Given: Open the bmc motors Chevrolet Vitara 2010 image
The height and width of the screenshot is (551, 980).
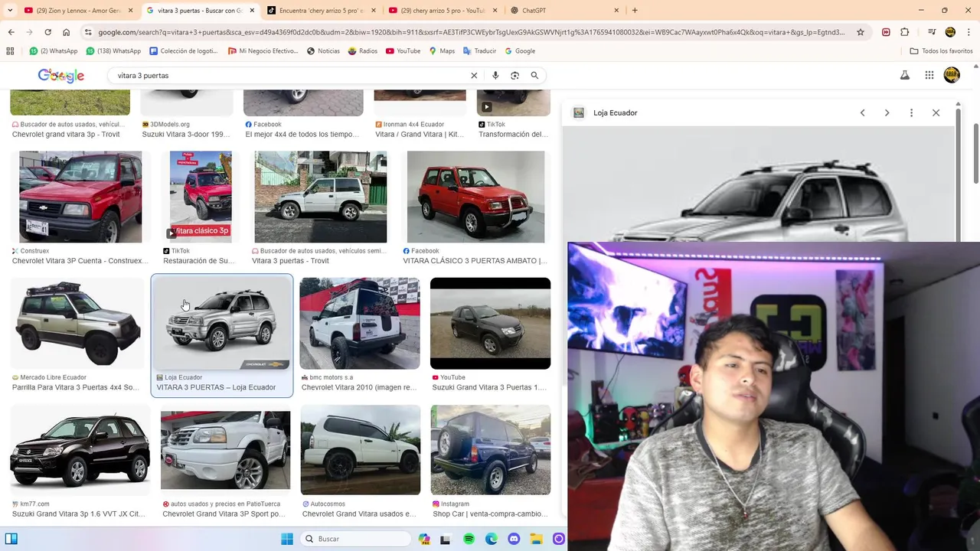Looking at the screenshot, I should point(360,323).
